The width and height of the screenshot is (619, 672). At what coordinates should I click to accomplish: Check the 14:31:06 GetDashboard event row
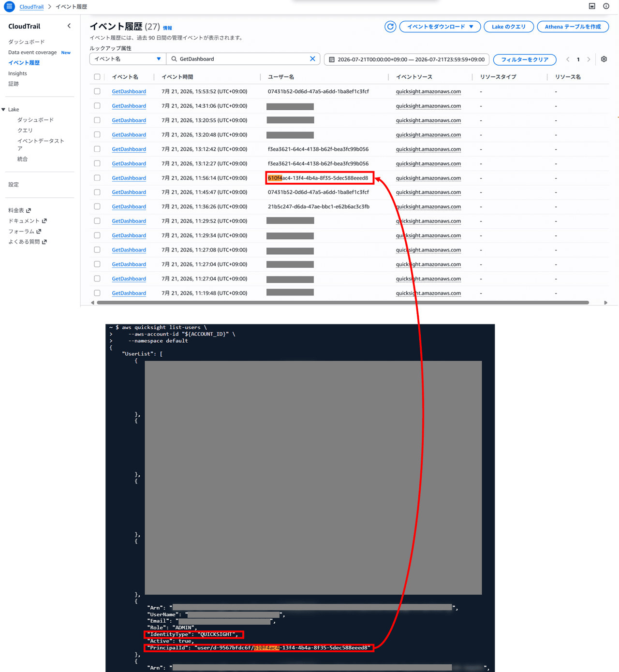(97, 106)
